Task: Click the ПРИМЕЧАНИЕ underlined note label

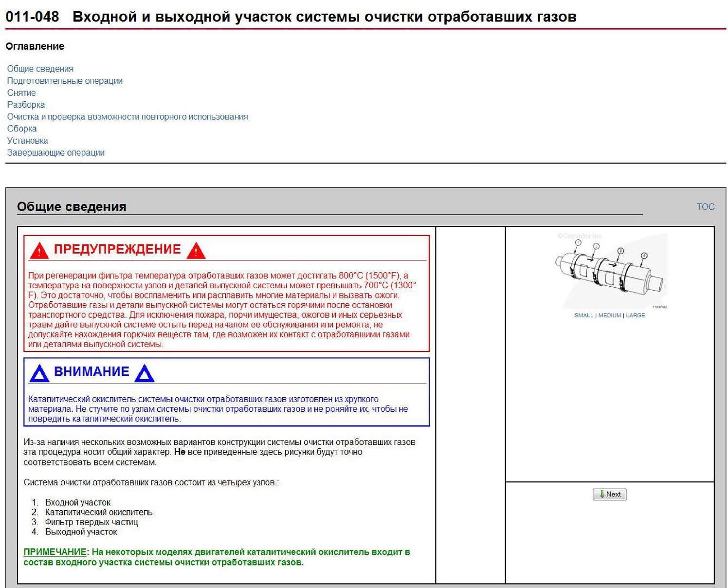Action: (55, 552)
